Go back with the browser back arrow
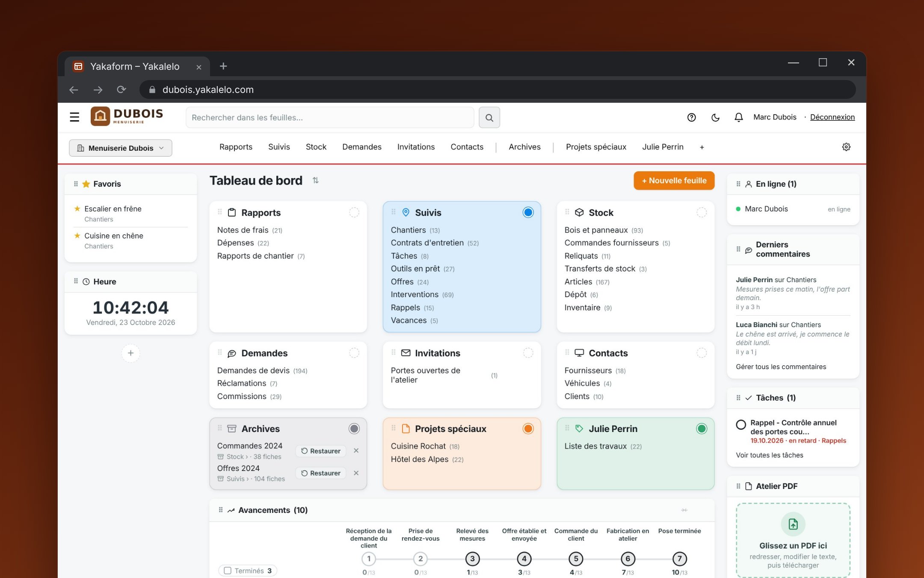The image size is (924, 578). pyautogui.click(x=74, y=89)
